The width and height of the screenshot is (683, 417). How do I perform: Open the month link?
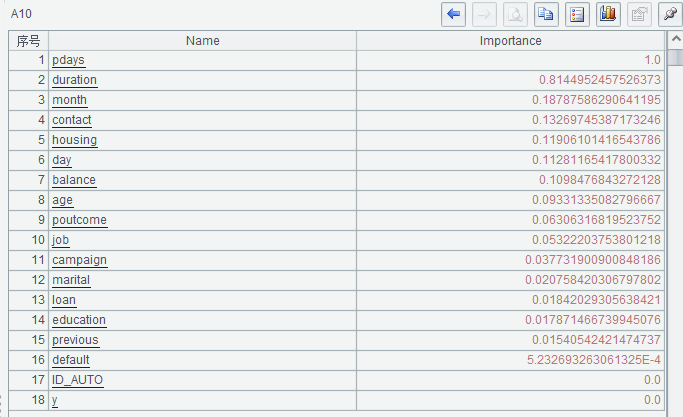(x=69, y=100)
